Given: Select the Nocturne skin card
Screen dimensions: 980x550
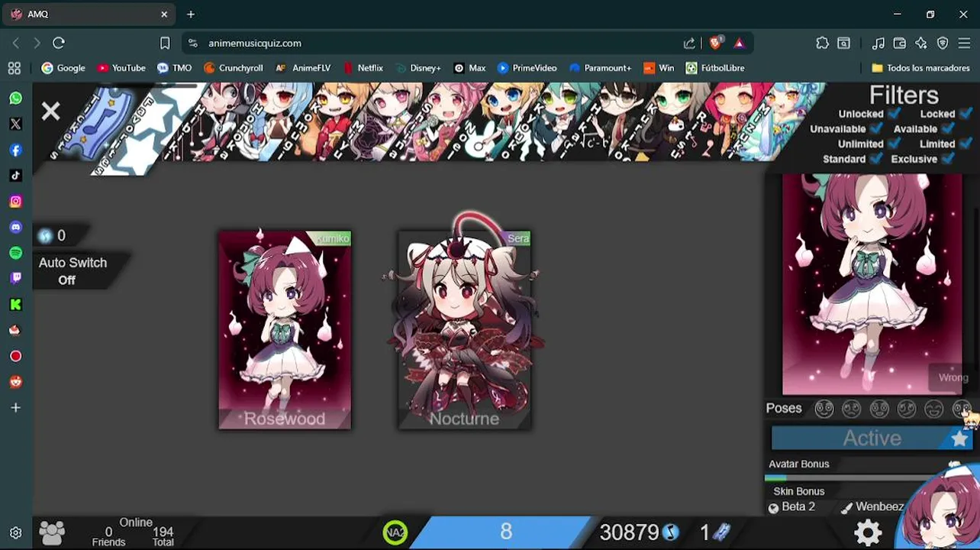Looking at the screenshot, I should (464, 330).
